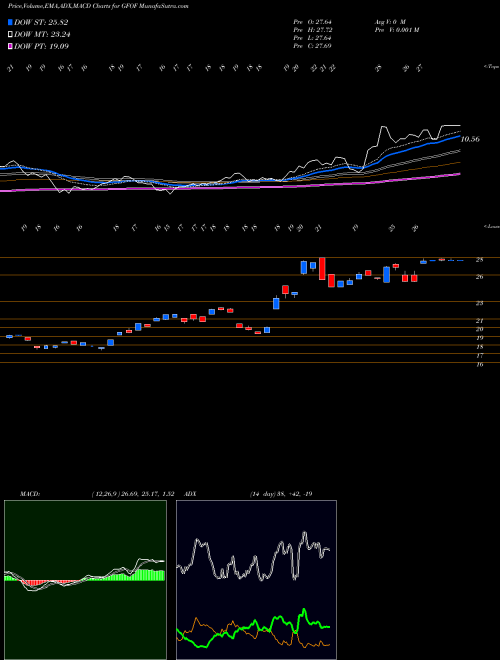
Task: Click the white DOW MT legend swatch
Action: [11, 35]
